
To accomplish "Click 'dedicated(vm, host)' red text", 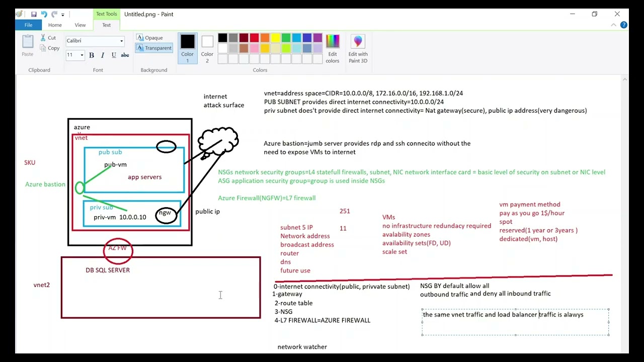I will 528,239.
